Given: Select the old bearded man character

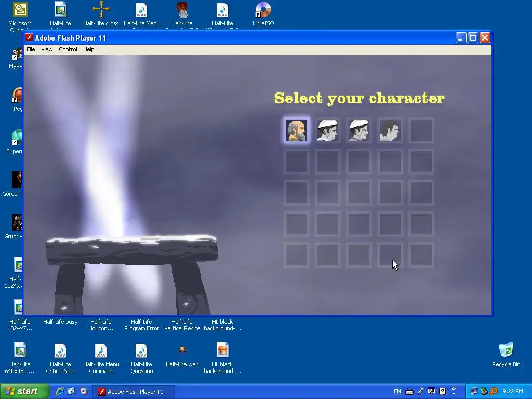Looking at the screenshot, I should [297, 130].
